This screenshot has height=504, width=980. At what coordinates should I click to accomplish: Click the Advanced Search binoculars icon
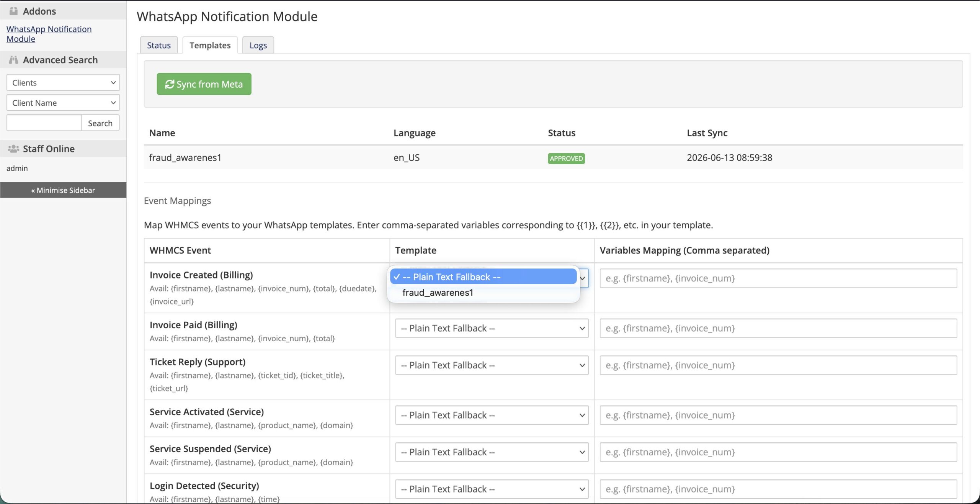[x=13, y=60]
